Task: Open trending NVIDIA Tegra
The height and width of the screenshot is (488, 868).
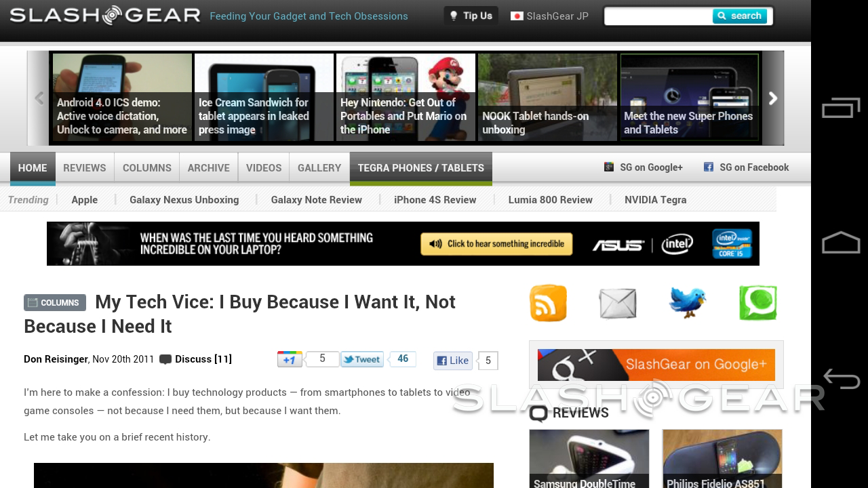Action: click(656, 200)
